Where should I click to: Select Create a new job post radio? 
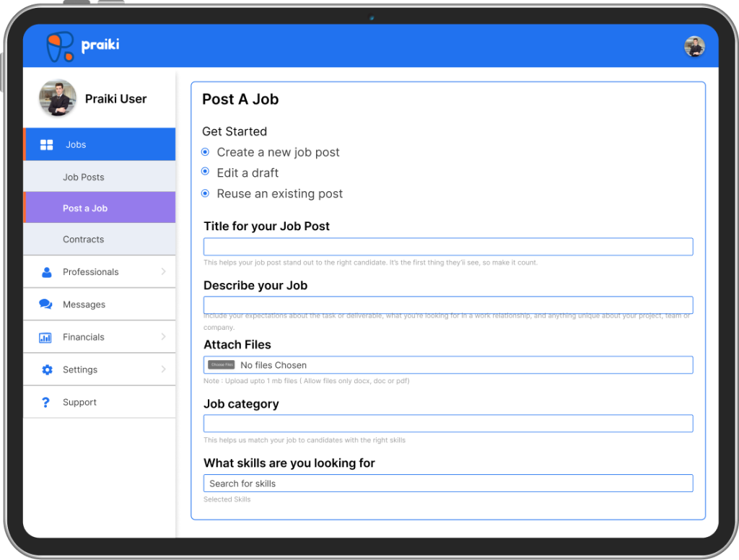pos(205,152)
